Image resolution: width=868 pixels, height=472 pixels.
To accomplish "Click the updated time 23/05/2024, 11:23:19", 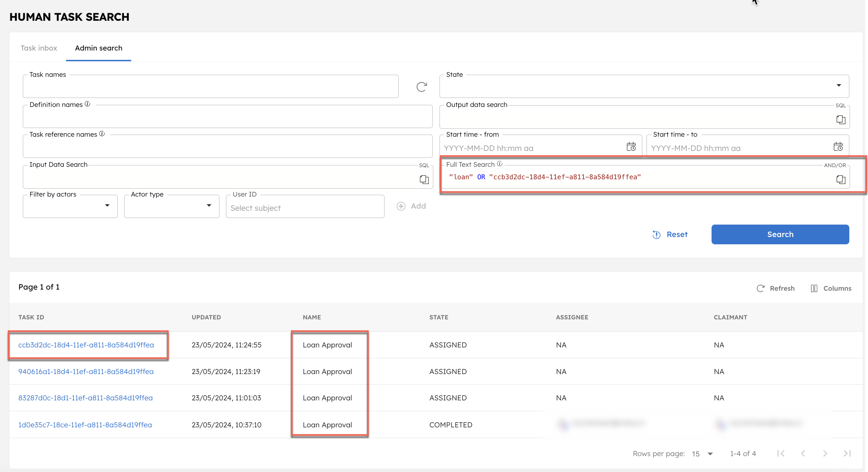I will click(226, 372).
